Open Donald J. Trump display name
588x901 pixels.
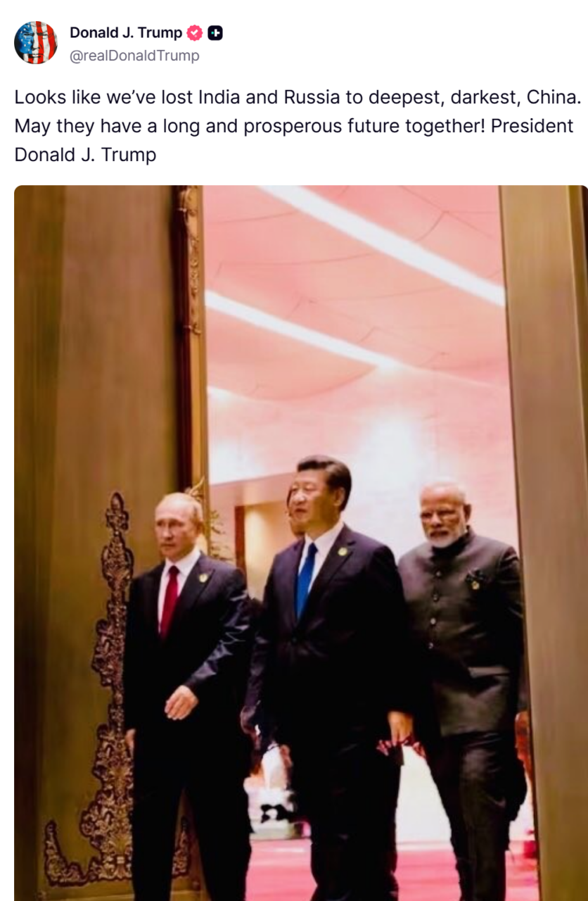click(x=126, y=33)
